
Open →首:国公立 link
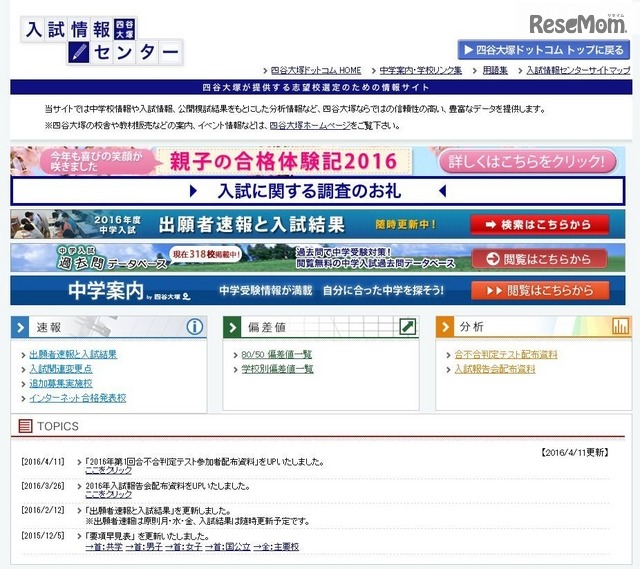228,547
